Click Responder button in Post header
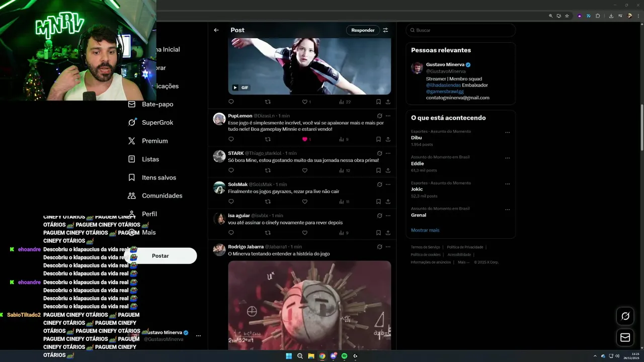This screenshot has height=362, width=644. (x=363, y=30)
